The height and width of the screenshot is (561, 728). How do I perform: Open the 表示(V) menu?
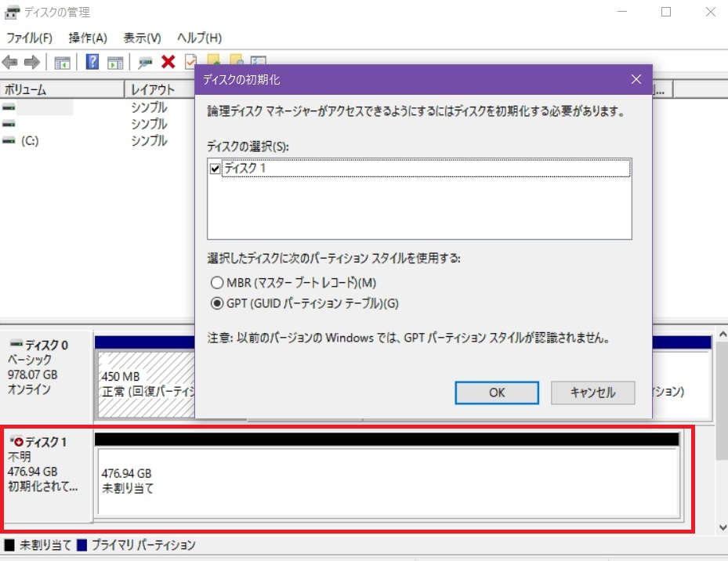click(142, 38)
